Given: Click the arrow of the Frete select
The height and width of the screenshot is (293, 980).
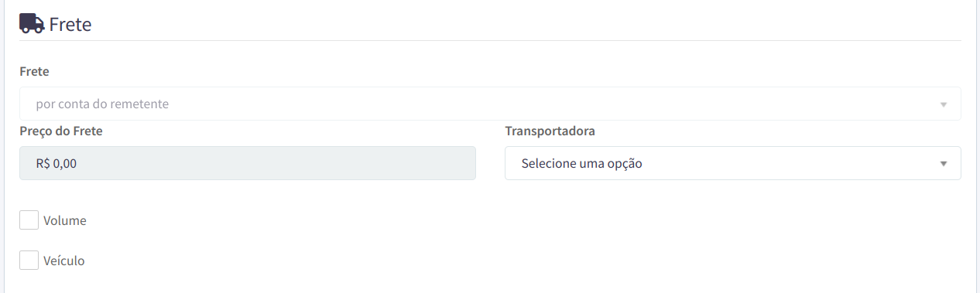Looking at the screenshot, I should click(x=943, y=104).
